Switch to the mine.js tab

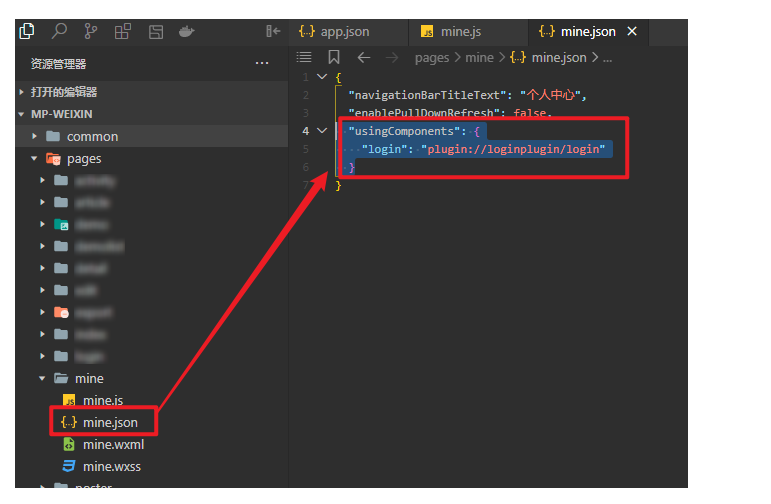click(468, 32)
